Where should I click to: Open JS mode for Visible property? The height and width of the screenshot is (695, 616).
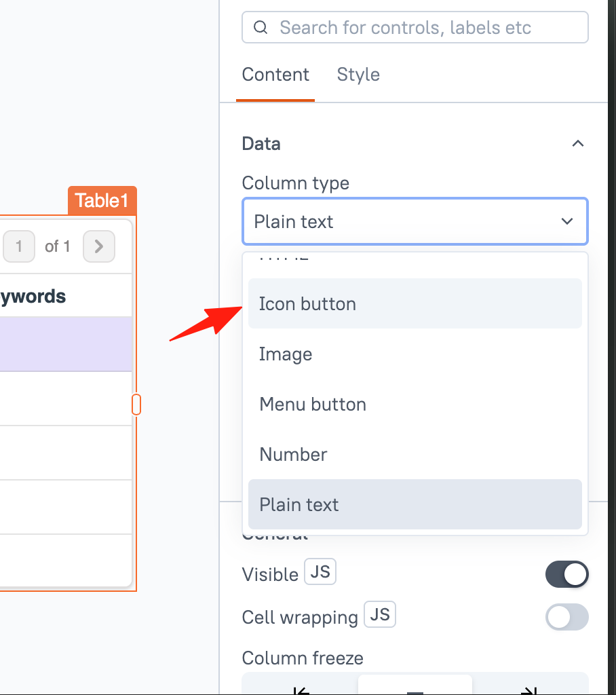tap(320, 571)
